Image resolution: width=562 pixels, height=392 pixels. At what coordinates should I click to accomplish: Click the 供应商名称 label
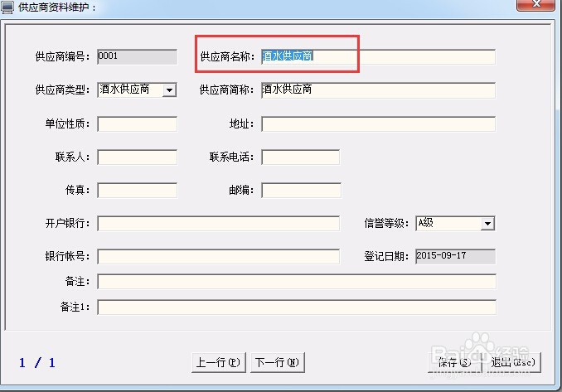point(227,56)
